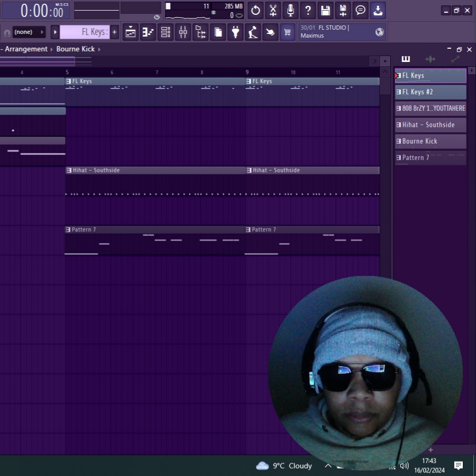476x476 pixels.
Task: Open pattern selector arrow beside FL Keys
Action: [x=55, y=32]
